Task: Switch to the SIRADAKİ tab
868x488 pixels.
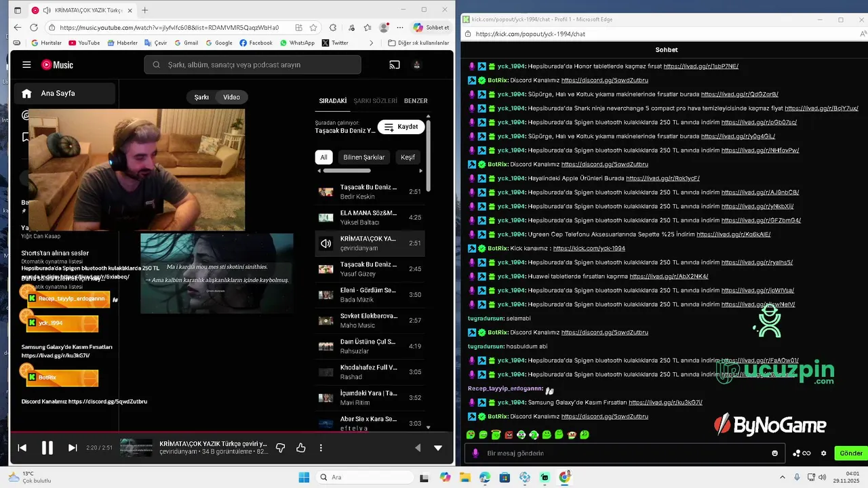Action: [333, 101]
